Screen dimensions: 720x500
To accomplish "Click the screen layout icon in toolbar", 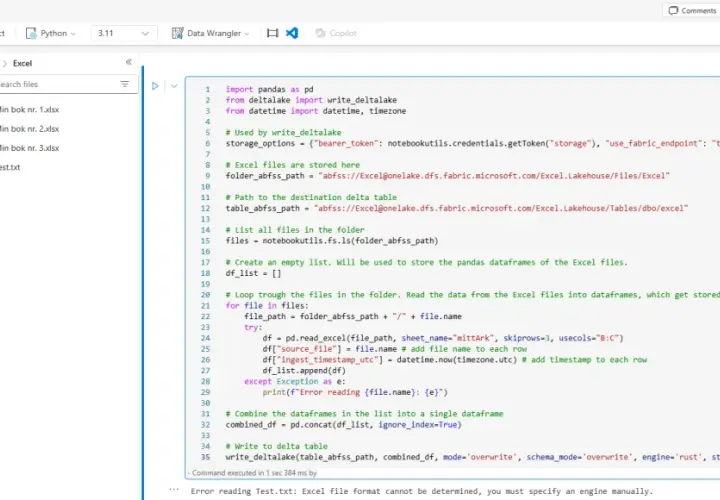I will [272, 33].
